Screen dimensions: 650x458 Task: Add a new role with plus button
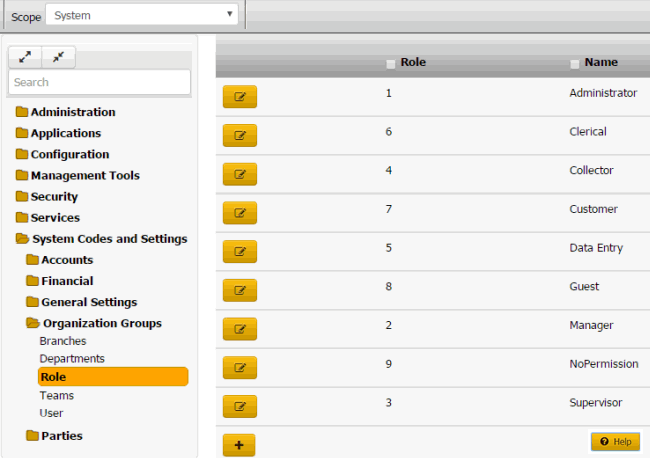pyautogui.click(x=239, y=445)
